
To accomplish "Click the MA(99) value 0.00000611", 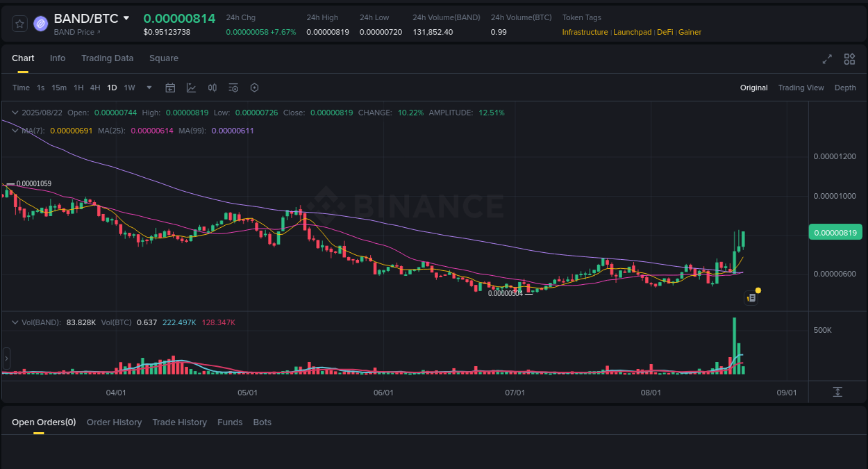I will (233, 131).
